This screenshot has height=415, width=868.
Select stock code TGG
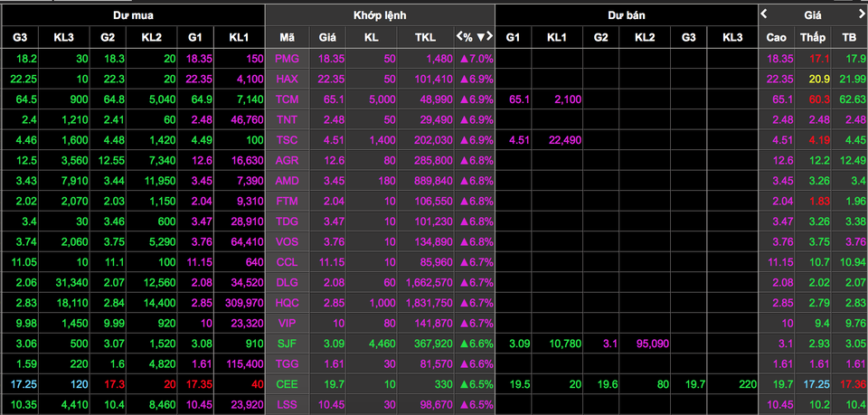click(288, 364)
